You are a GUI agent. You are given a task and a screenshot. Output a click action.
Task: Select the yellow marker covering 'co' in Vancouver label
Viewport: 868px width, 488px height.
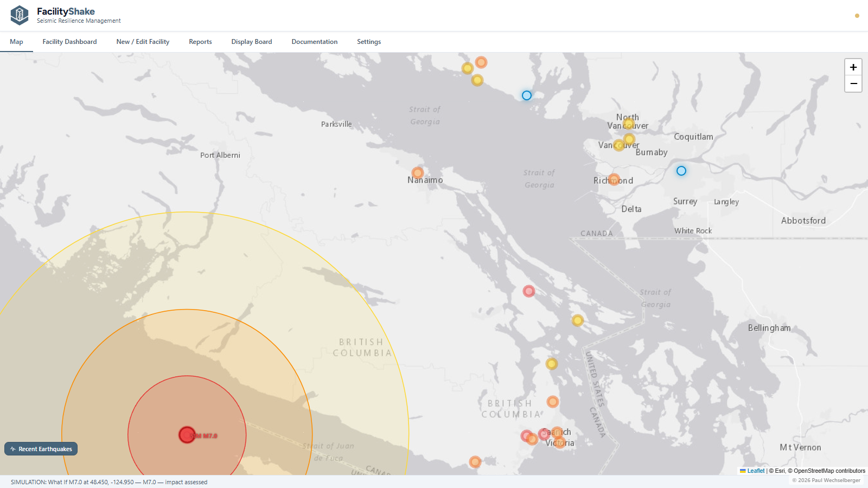[x=619, y=145]
